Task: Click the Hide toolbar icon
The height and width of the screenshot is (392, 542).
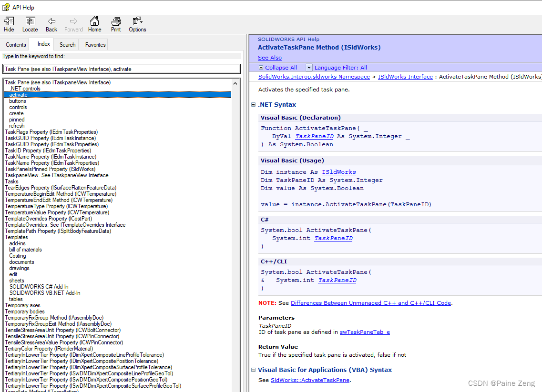Action: pos(9,24)
